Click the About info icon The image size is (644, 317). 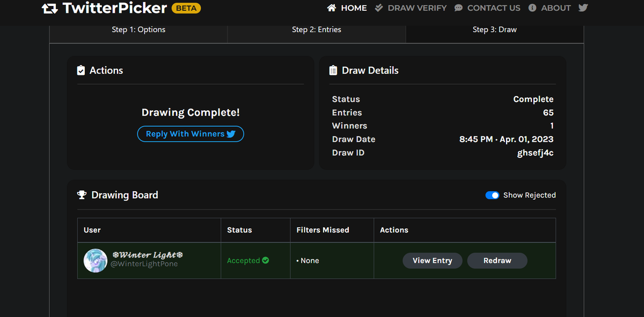pos(532,8)
